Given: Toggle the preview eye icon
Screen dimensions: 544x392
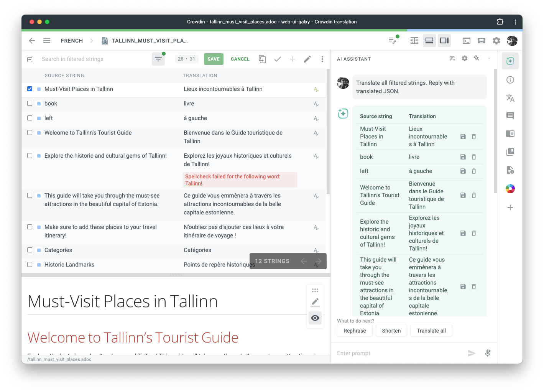Looking at the screenshot, I should point(315,318).
